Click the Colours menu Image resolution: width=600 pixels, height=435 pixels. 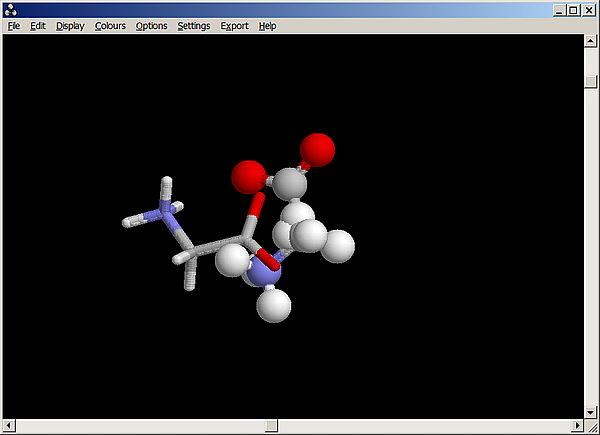pos(110,26)
